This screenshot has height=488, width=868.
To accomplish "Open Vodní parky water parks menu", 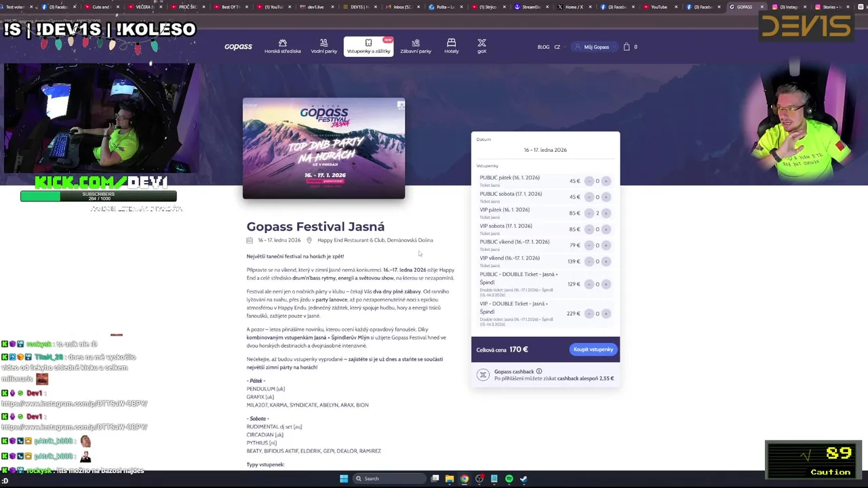I will pos(324,47).
